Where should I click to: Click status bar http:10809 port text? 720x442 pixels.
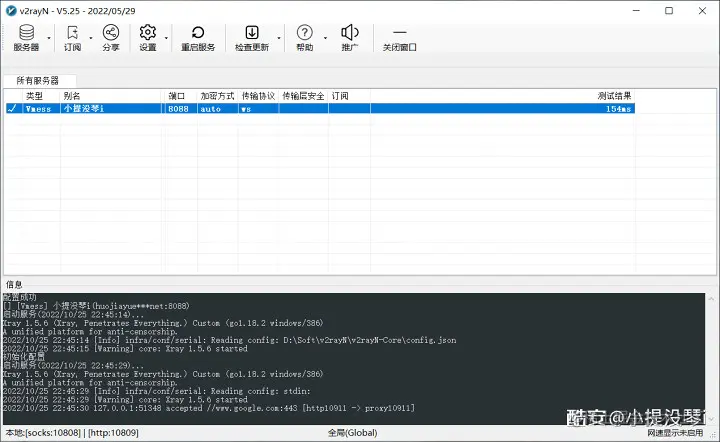[113, 432]
